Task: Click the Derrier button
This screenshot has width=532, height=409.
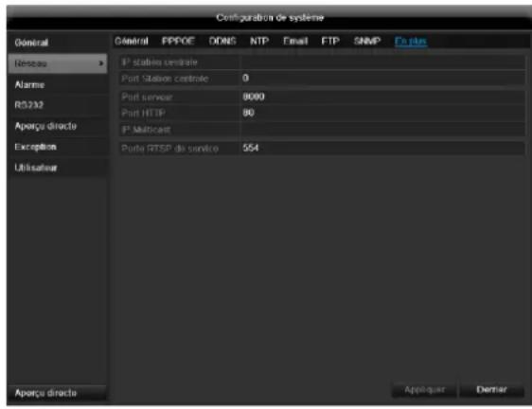Action: click(491, 390)
